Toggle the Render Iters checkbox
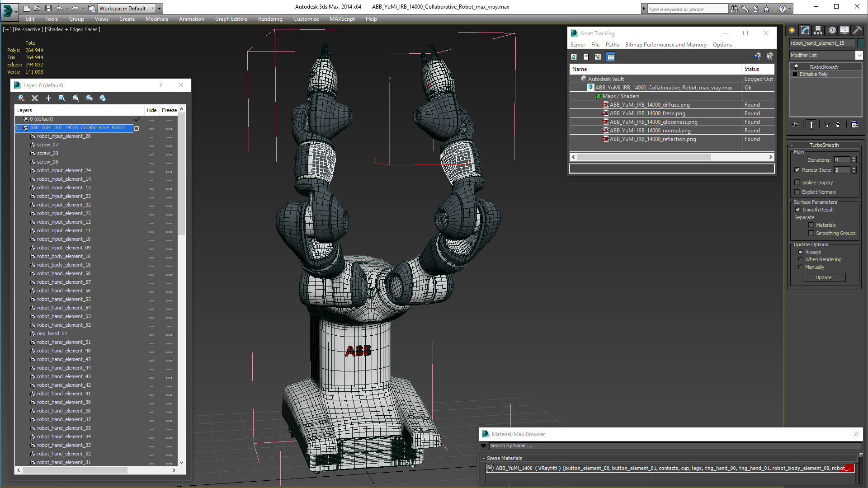 click(x=797, y=170)
